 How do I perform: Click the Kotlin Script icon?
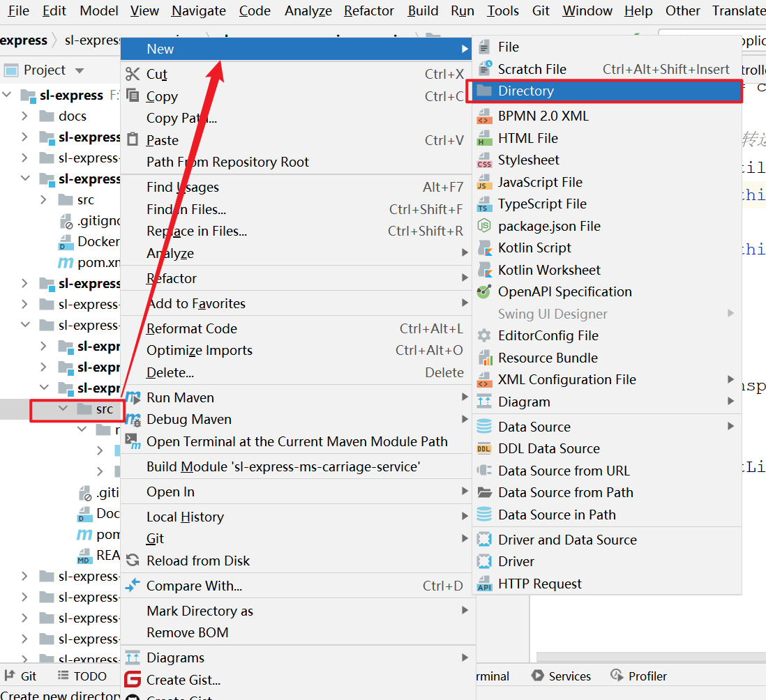485,248
